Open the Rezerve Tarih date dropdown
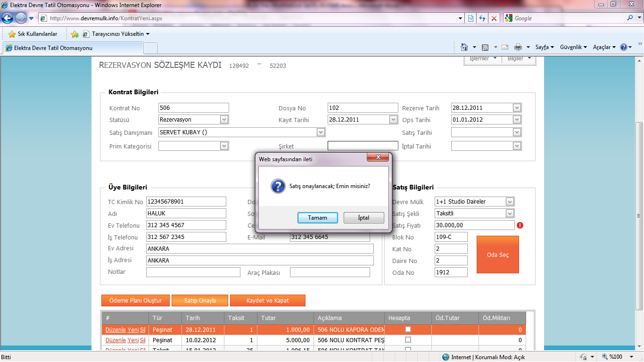This screenshot has width=644, height=362. point(517,107)
